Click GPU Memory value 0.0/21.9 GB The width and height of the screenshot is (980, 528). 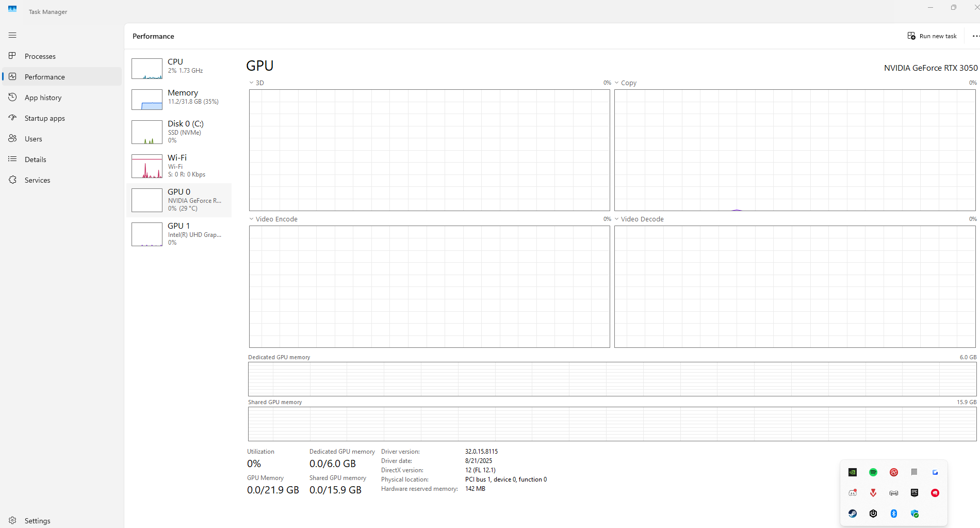click(x=273, y=490)
